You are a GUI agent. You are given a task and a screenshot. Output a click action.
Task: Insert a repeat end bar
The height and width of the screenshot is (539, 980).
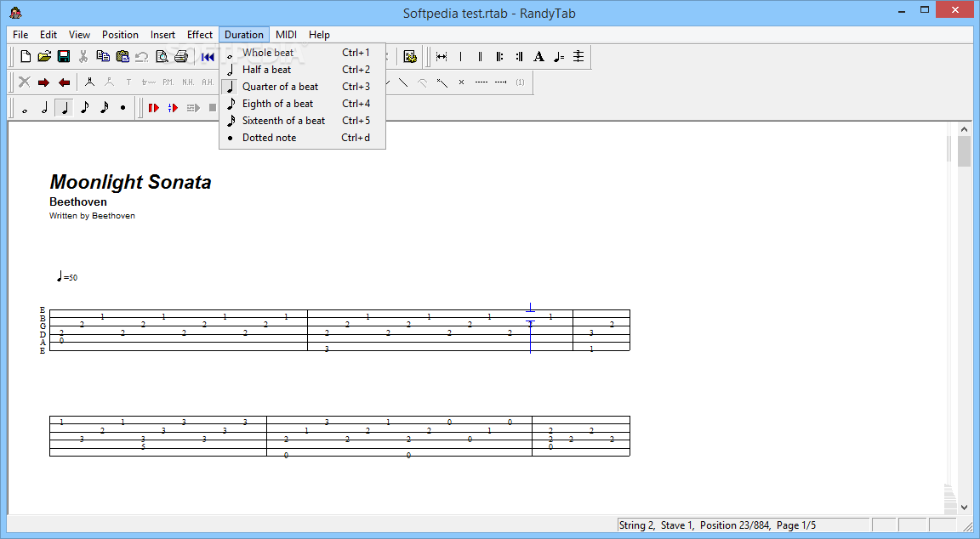point(520,57)
